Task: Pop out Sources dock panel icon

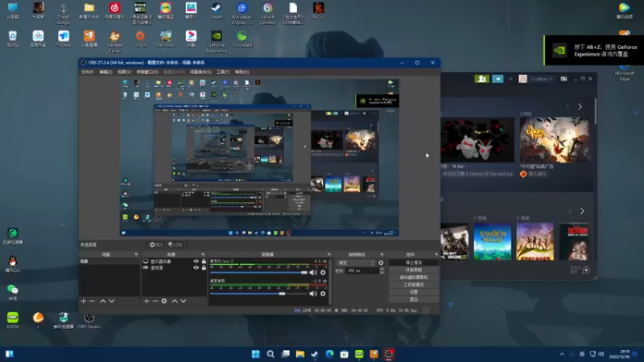Action: click(203, 254)
